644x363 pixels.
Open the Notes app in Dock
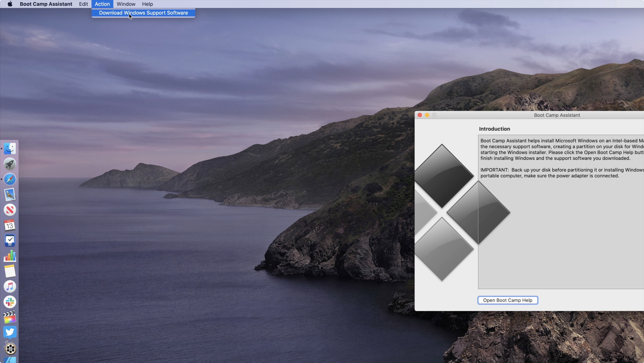pos(10,271)
